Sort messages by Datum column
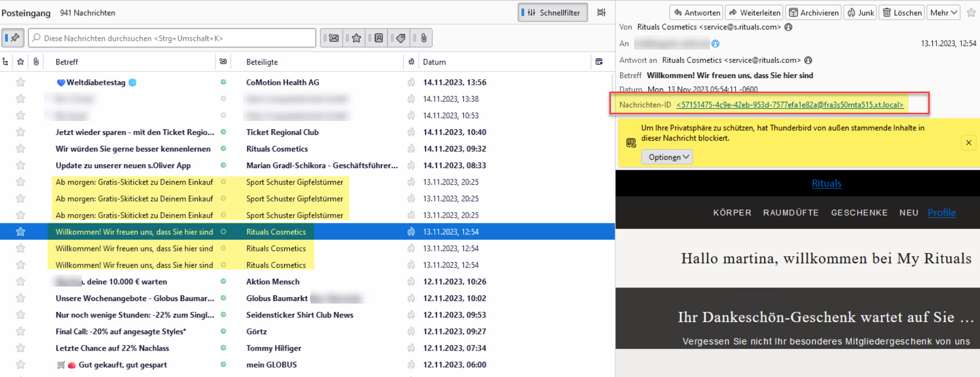980x377 pixels. [434, 62]
